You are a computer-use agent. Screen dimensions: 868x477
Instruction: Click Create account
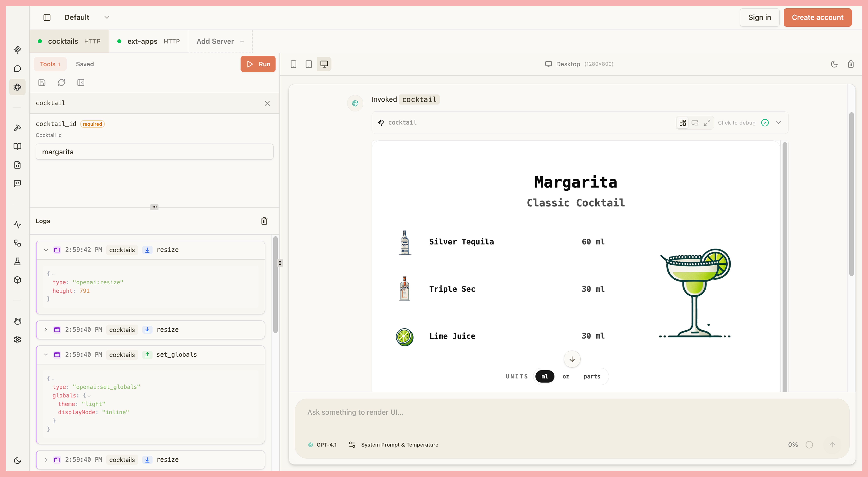click(817, 17)
